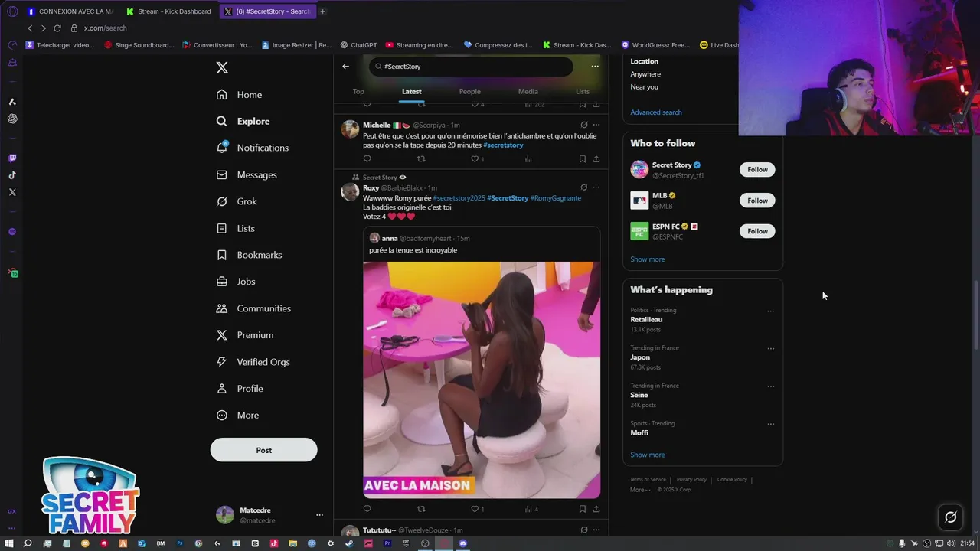Switch to the Lists results tab
This screenshot has height=551, width=980.
(x=583, y=91)
